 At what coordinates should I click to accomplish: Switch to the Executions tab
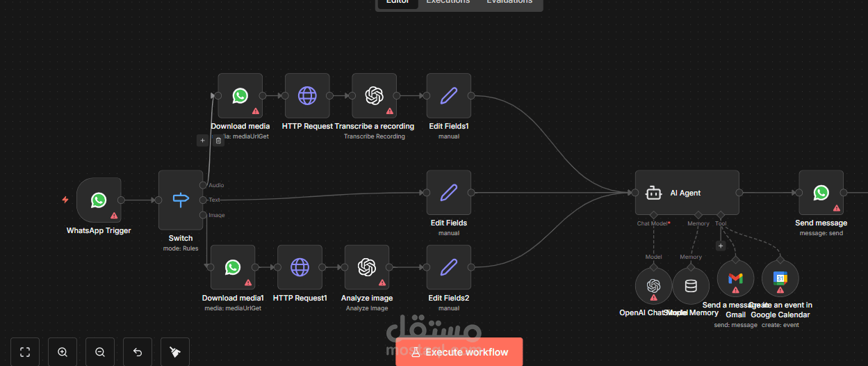tap(448, 2)
